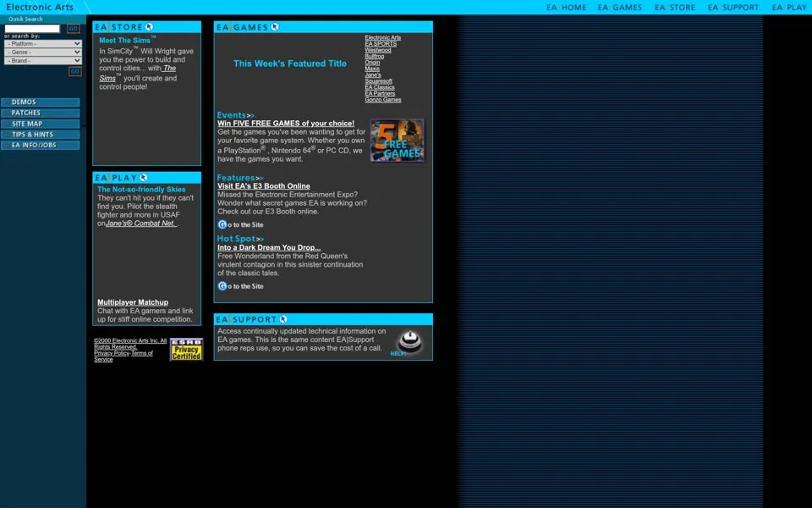
Task: Click the Meet The Sims heading
Action: [125, 41]
